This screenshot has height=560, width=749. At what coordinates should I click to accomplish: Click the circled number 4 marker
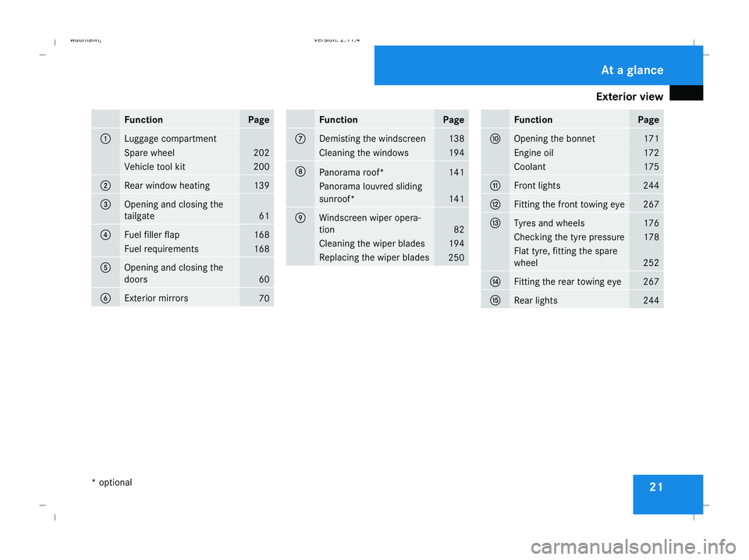(105, 235)
